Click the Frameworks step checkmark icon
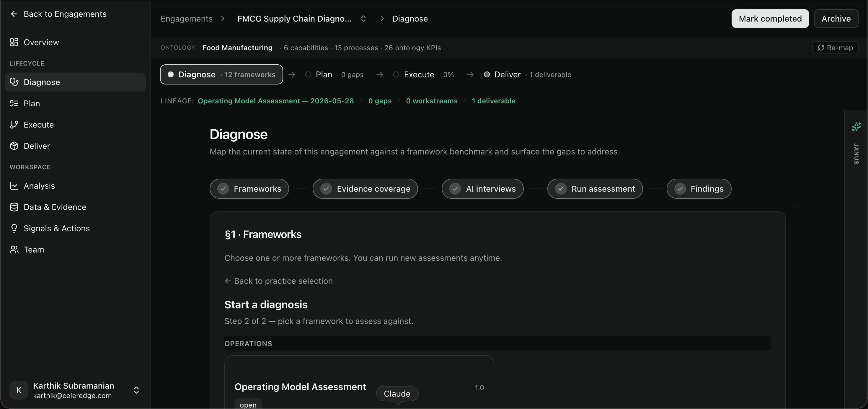This screenshot has width=868, height=409. pos(223,189)
